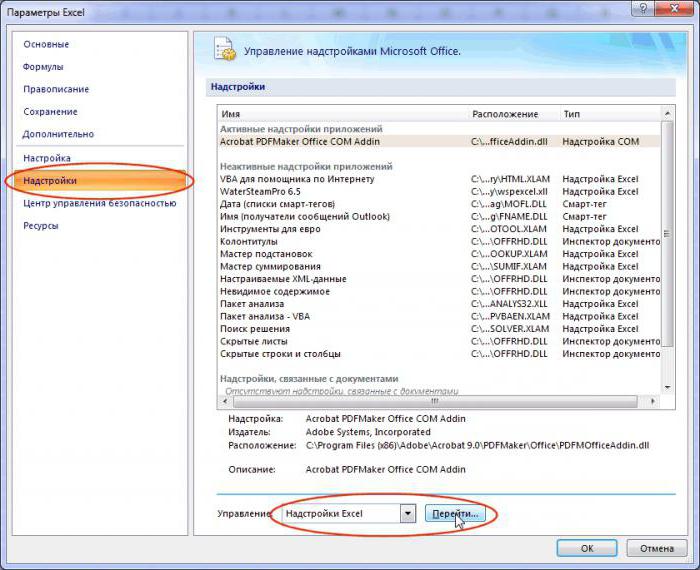Select the Формулы category
This screenshot has height=570, width=700.
coord(43,67)
